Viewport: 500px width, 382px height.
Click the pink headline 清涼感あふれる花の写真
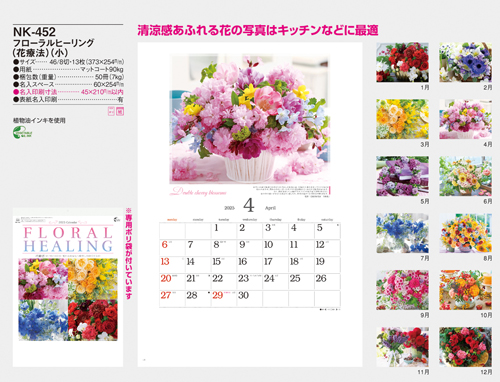tap(258, 30)
